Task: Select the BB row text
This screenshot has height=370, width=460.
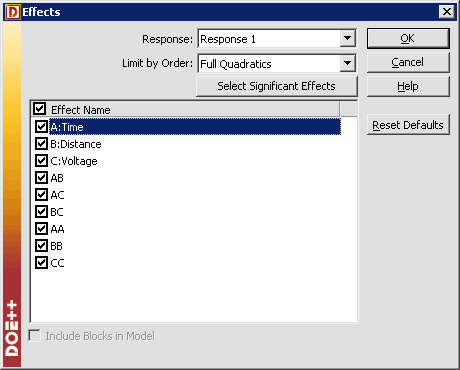Action: point(56,246)
